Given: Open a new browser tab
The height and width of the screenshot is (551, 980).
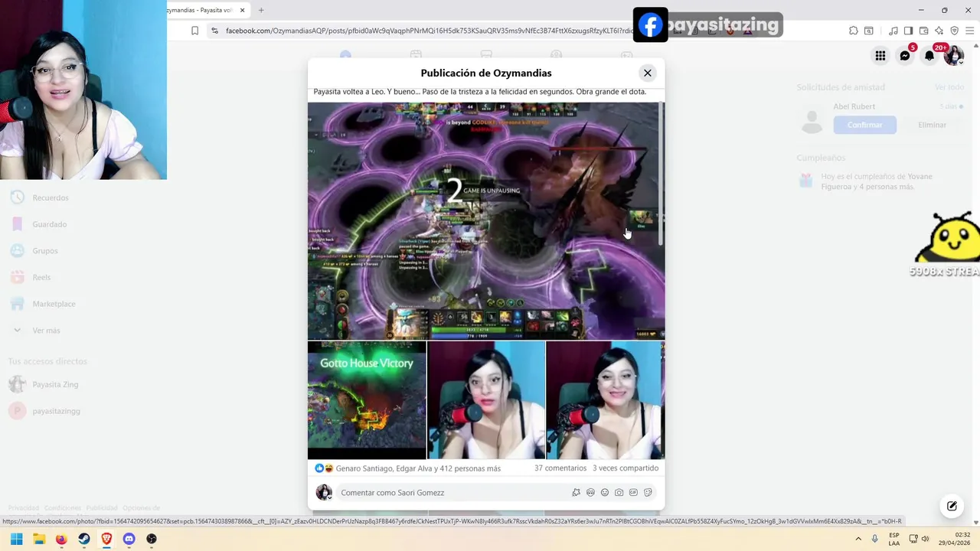Looking at the screenshot, I should click(261, 10).
